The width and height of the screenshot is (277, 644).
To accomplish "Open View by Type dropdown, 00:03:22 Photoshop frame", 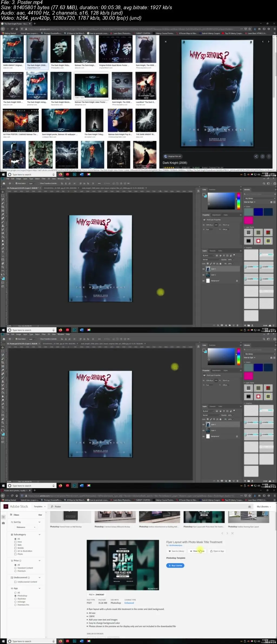I will point(250,357).
